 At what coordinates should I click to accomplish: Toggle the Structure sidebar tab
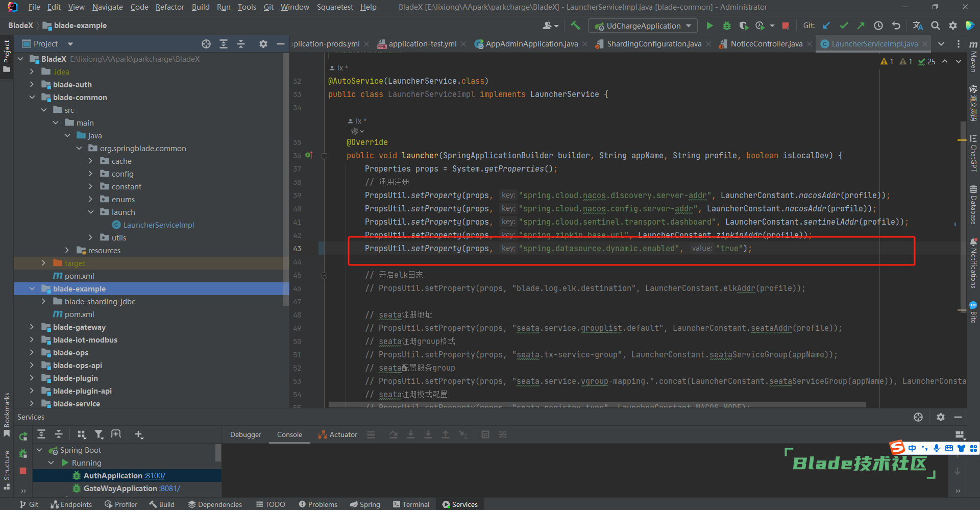pos(7,470)
